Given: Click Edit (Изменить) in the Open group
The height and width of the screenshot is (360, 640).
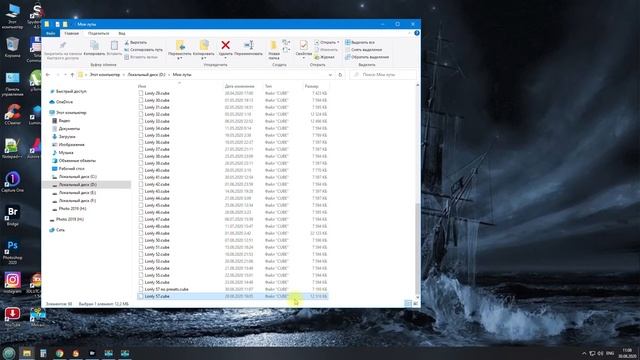Looking at the screenshot, I should [326, 50].
